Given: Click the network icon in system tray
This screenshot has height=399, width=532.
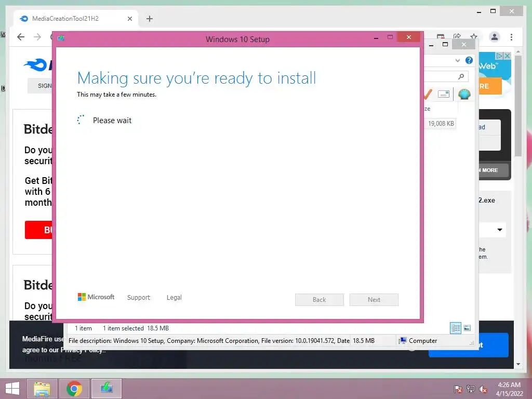Looking at the screenshot, I should pyautogui.click(x=471, y=389).
